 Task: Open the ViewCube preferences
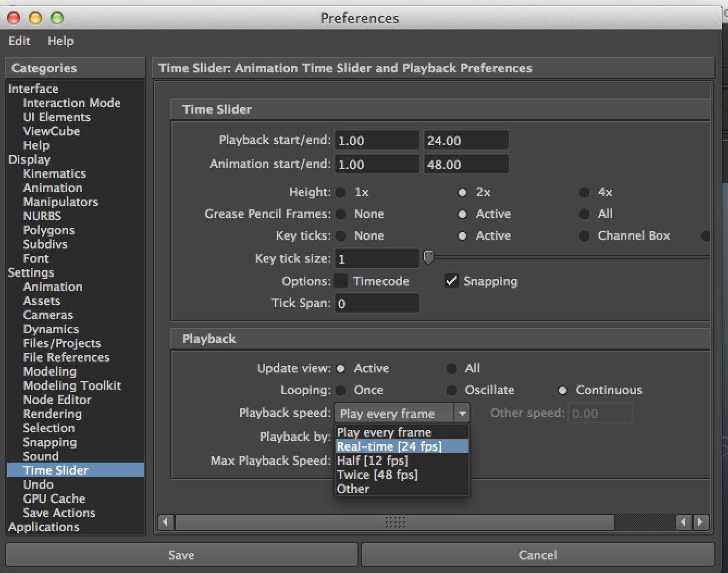(51, 131)
